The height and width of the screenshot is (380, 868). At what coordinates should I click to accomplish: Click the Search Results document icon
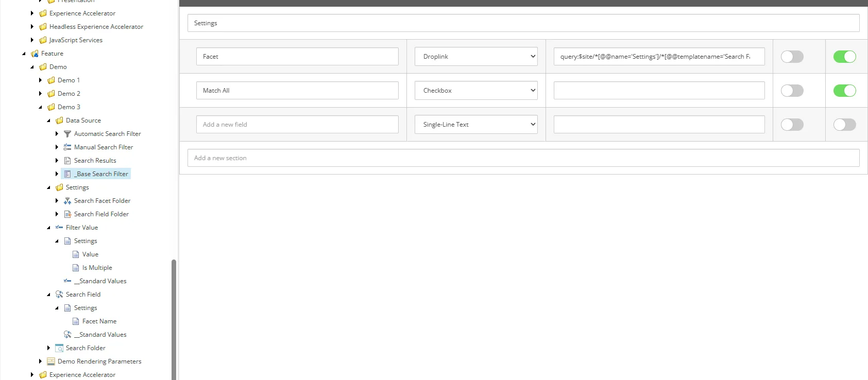pyautogui.click(x=67, y=161)
